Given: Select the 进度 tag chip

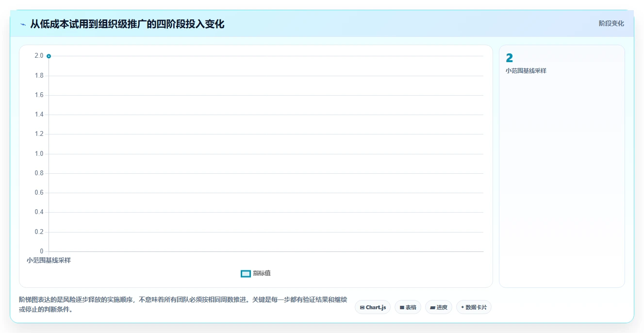Looking at the screenshot, I should click(439, 307).
